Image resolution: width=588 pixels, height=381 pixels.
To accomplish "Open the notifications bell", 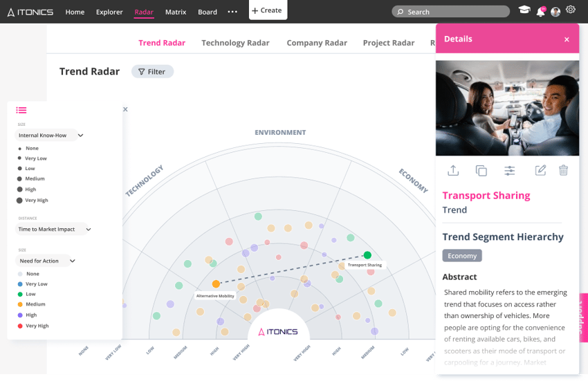I will (540, 11).
